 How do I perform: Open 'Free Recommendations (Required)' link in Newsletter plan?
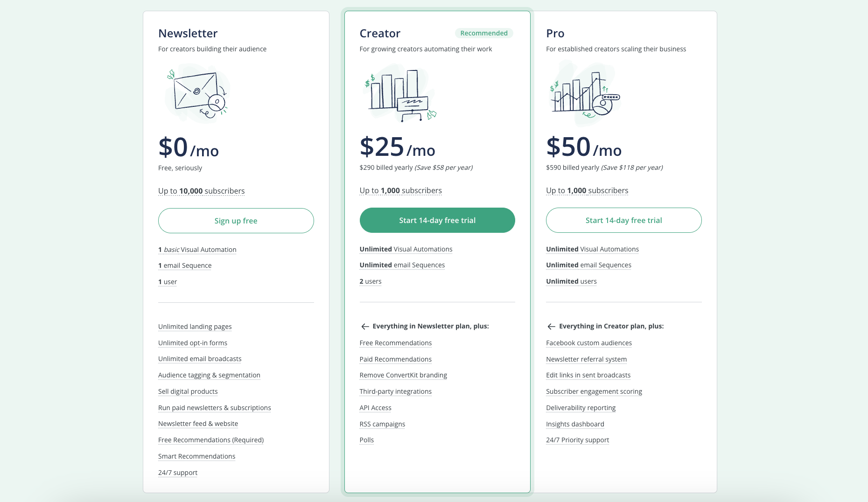tap(210, 440)
